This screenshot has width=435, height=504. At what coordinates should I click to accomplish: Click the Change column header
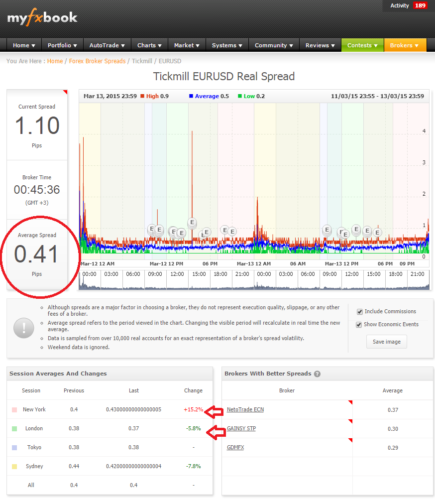pyautogui.click(x=194, y=390)
